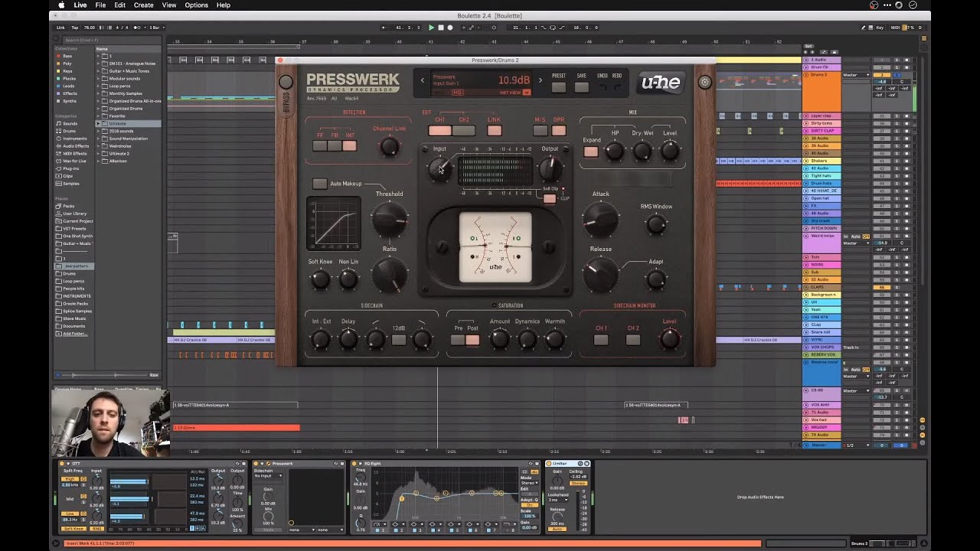This screenshot has height=551, width=980.
Task: Select Pre saturation position
Action: click(458, 340)
